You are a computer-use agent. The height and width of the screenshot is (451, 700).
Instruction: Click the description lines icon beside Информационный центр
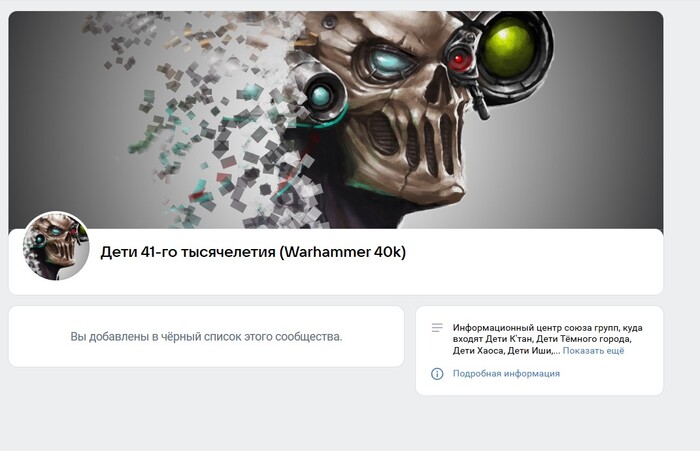pos(437,328)
